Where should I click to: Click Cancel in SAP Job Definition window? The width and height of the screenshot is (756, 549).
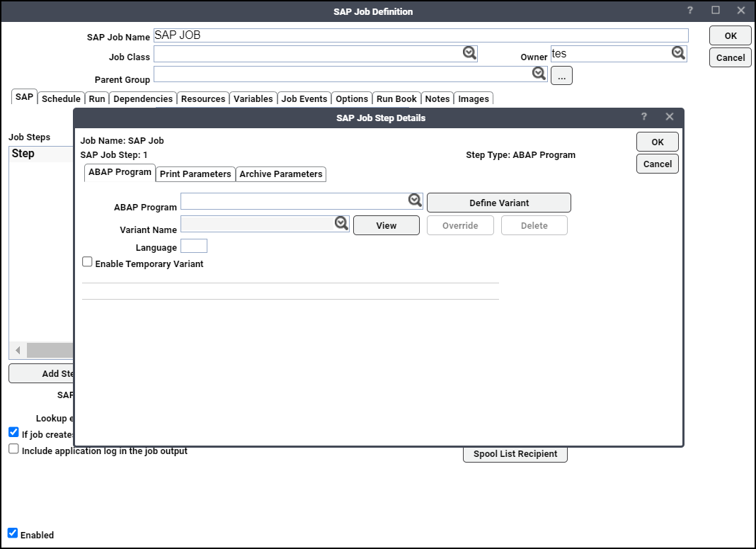(x=731, y=57)
